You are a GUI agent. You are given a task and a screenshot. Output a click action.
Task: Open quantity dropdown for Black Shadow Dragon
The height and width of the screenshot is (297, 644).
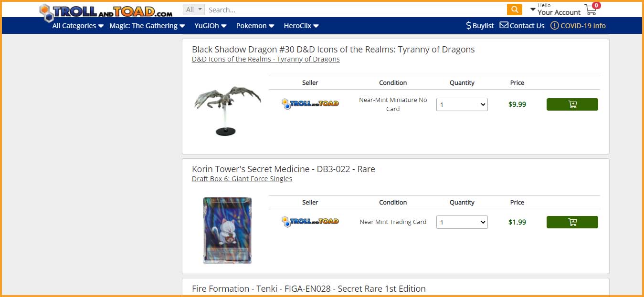(462, 104)
